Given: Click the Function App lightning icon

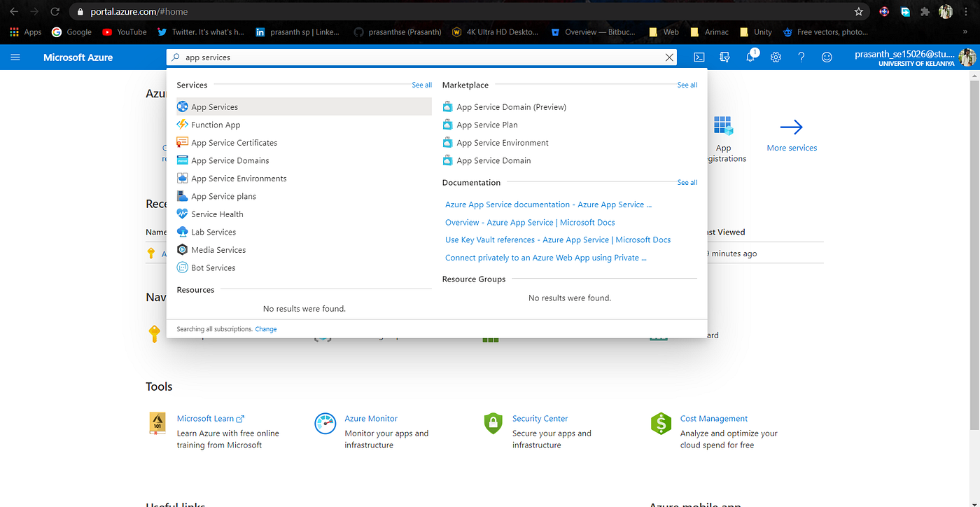Looking at the screenshot, I should [182, 124].
